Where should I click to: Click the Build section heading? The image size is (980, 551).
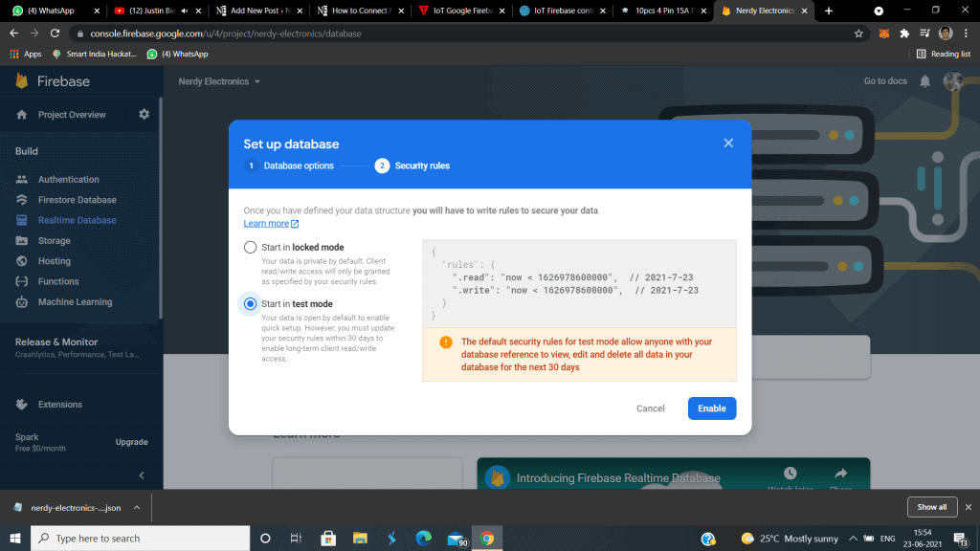click(26, 151)
